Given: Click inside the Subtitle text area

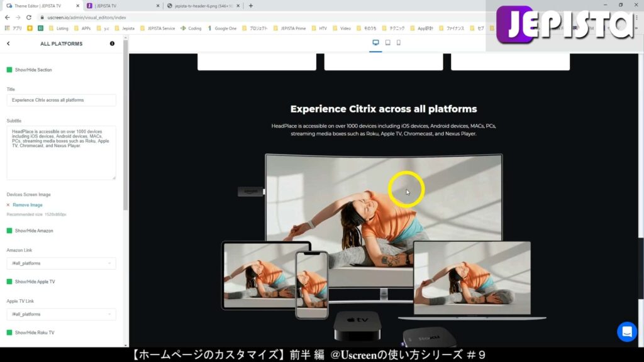Looking at the screenshot, I should pyautogui.click(x=61, y=153).
